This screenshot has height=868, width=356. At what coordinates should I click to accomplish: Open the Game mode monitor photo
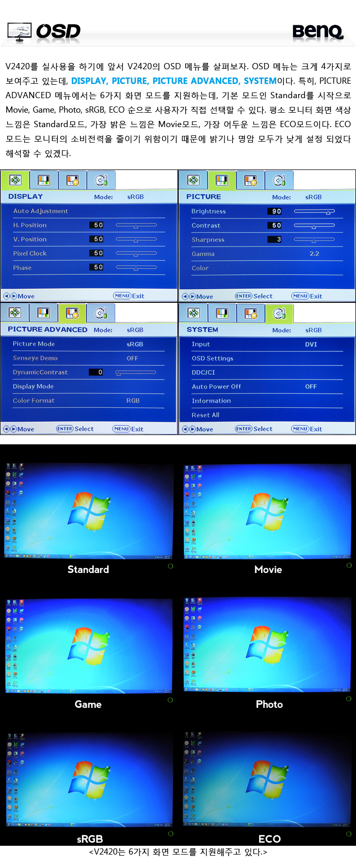tap(89, 645)
